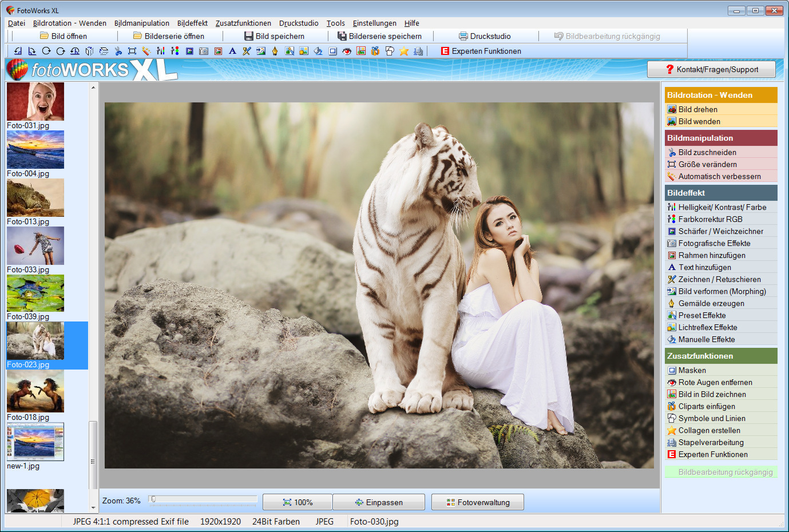Open Kontakt/Fragen/Support
The image size is (789, 532).
pyautogui.click(x=711, y=69)
